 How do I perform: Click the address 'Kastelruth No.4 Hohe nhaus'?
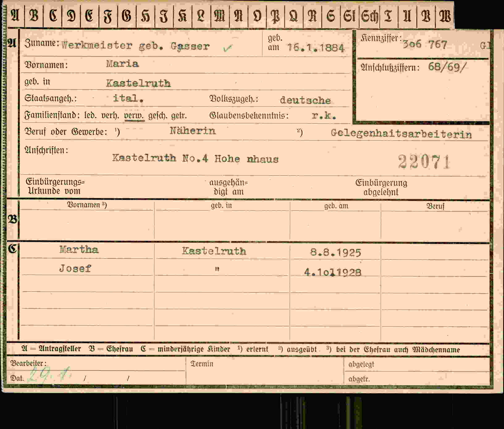click(195, 158)
